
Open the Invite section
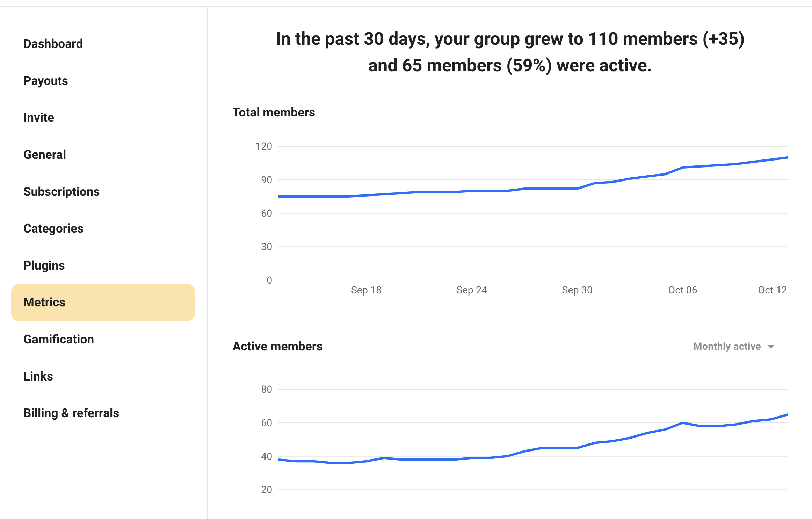coord(38,117)
